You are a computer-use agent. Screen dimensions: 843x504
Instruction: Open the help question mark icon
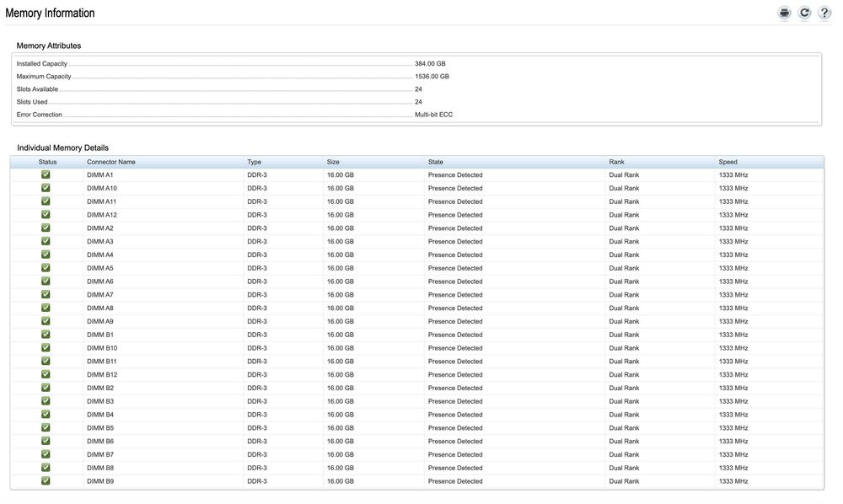(824, 13)
